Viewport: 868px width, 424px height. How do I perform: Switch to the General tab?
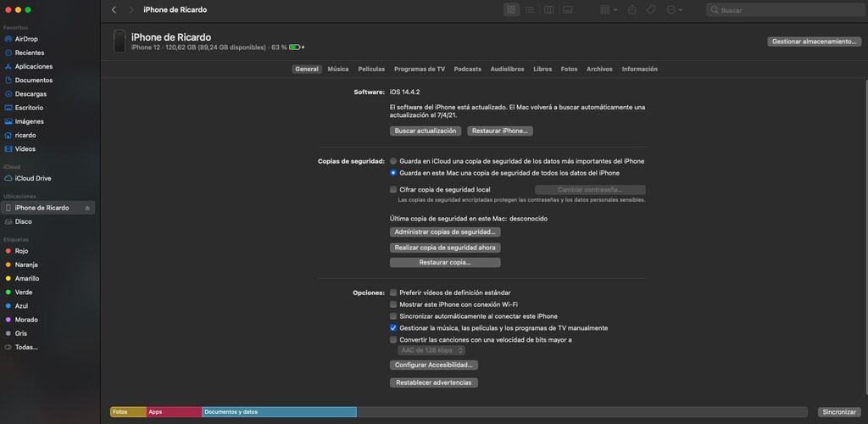click(307, 70)
